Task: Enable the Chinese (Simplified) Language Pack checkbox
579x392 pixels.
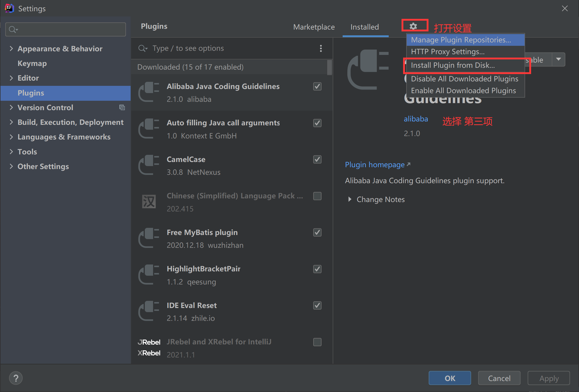Action: click(317, 196)
